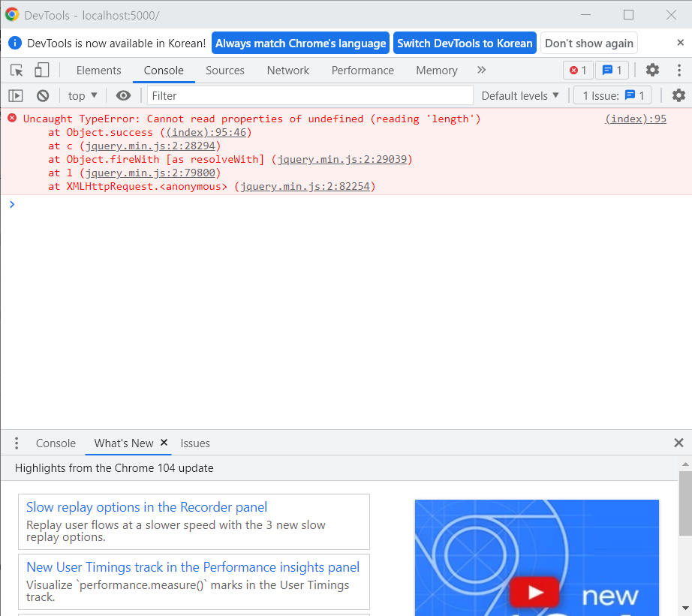The image size is (692, 616).
Task: Open the jquery.min.js:2:82254 link
Action: click(305, 187)
